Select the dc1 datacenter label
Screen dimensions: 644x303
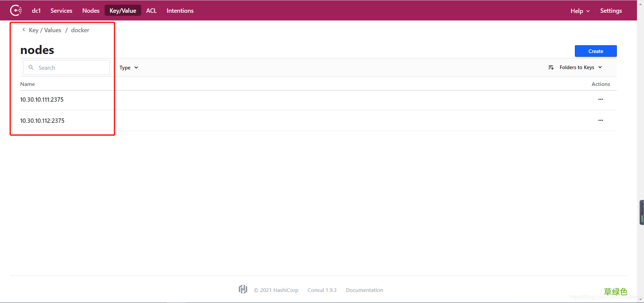(x=36, y=10)
